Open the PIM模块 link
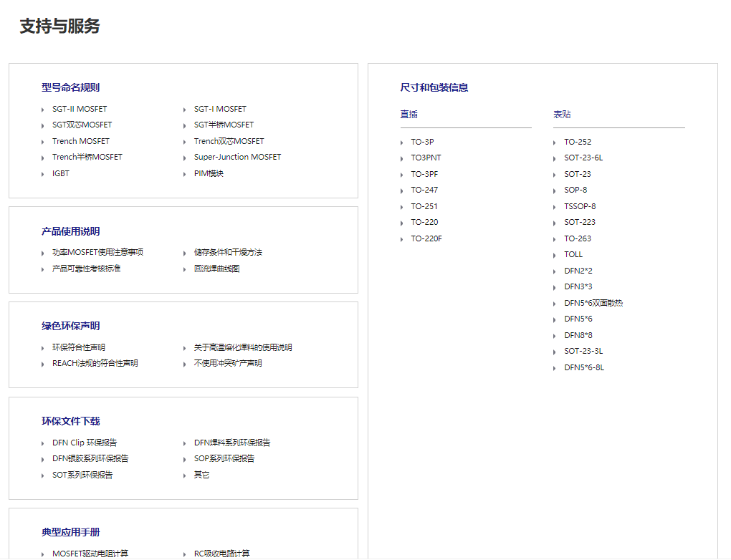The width and height of the screenshot is (731, 560). tap(209, 173)
